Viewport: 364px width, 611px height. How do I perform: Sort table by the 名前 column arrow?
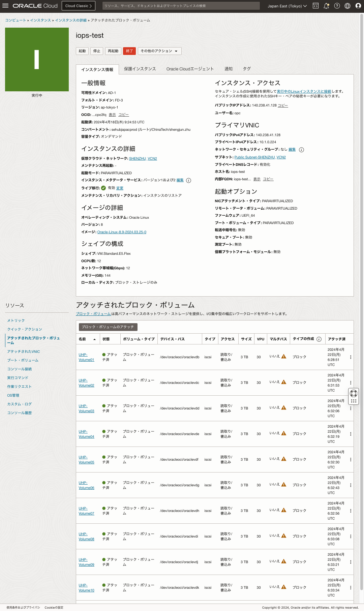(x=94, y=339)
